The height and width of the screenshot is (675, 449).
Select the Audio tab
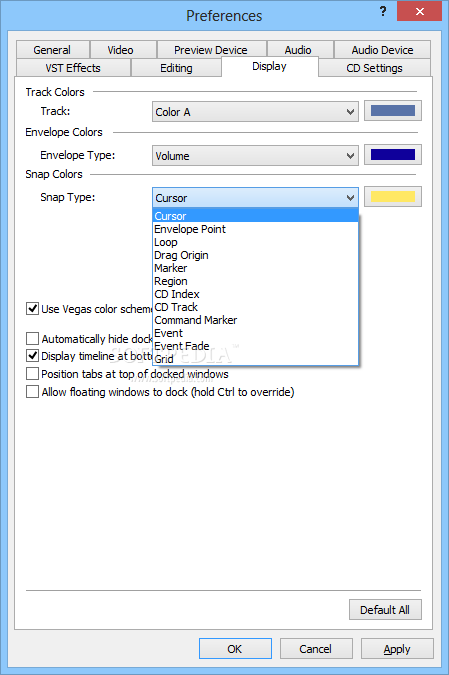tap(300, 50)
